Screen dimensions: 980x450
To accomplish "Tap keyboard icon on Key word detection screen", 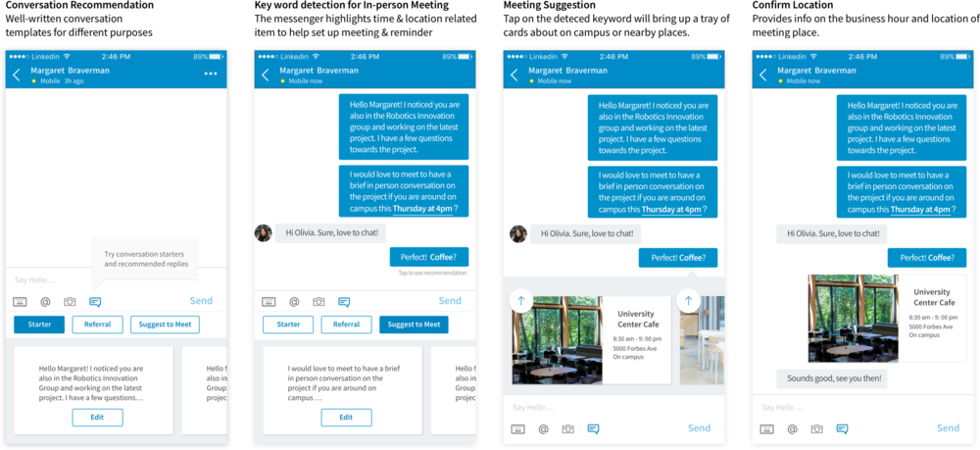I will [x=269, y=302].
